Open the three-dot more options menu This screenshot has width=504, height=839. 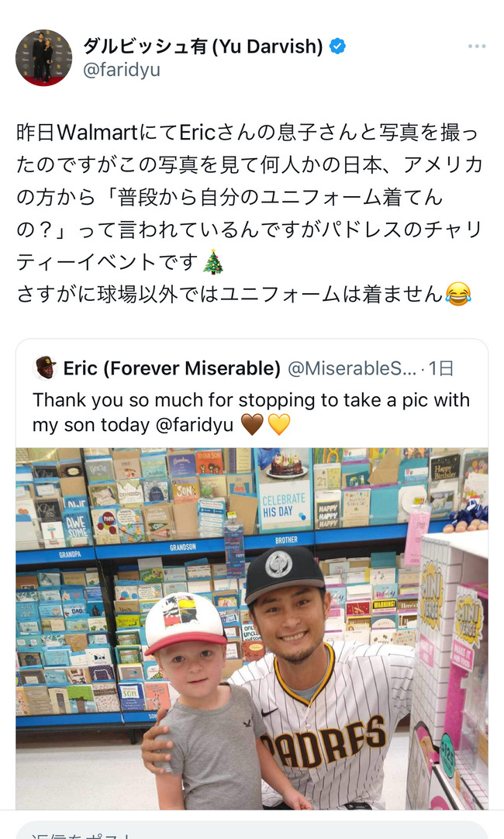point(477,47)
